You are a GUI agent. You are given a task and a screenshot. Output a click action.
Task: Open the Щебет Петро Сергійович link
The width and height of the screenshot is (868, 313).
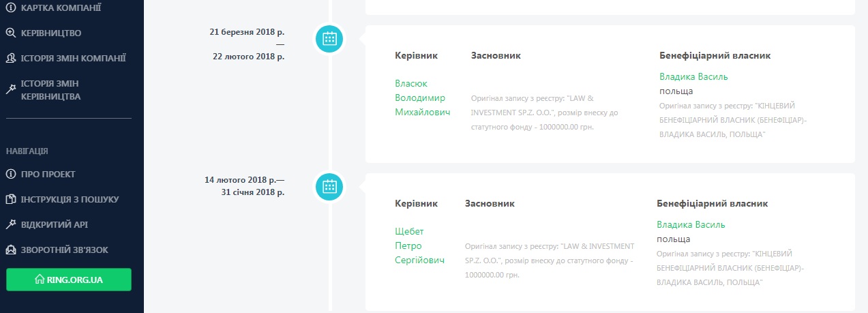click(419, 245)
